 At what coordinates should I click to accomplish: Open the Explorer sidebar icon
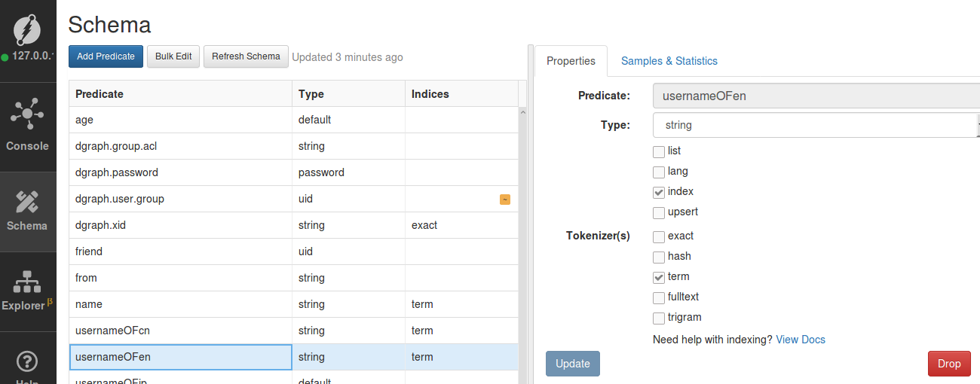point(28,282)
